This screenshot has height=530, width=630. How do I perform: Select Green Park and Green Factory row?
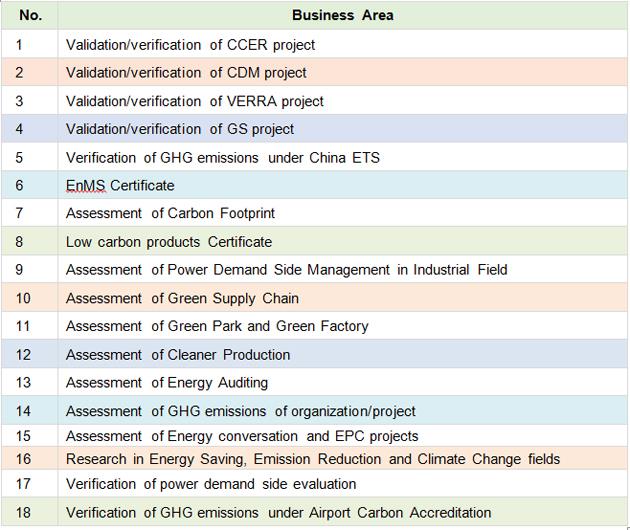tap(217, 326)
